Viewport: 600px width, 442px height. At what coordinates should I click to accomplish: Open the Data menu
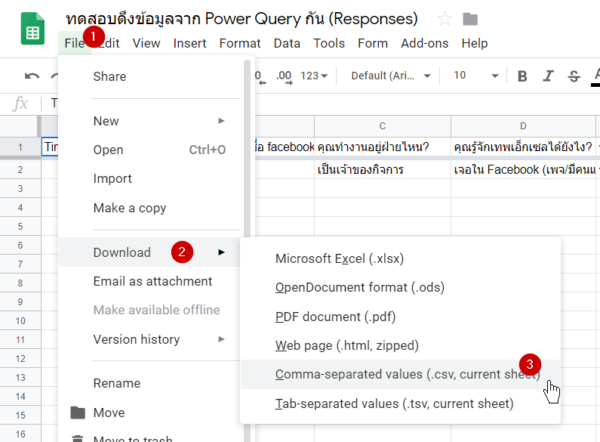pos(287,43)
